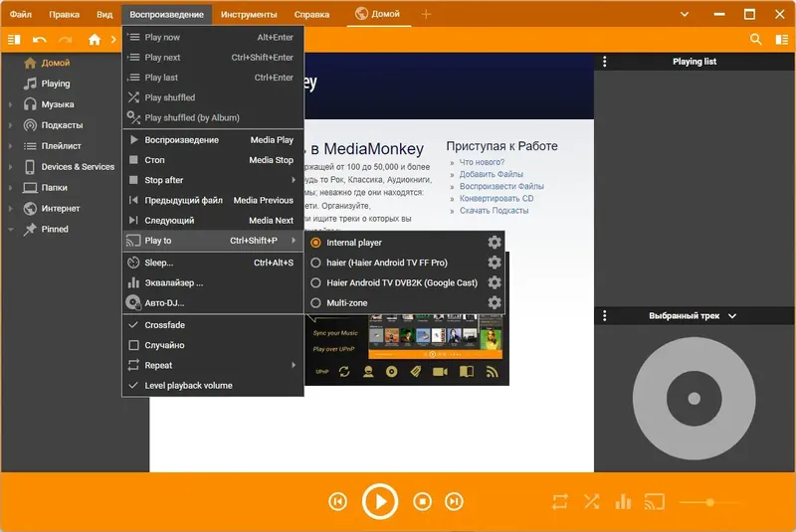Collapse the Pinned tree node
Viewport: 796px width, 532px height.
(10, 230)
